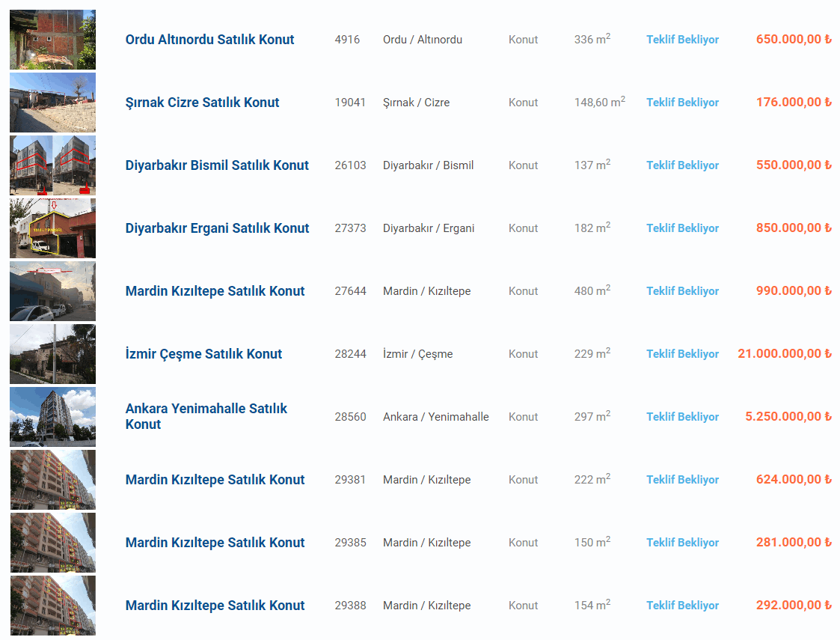Click the thumbnail for listing 29381

point(52,480)
